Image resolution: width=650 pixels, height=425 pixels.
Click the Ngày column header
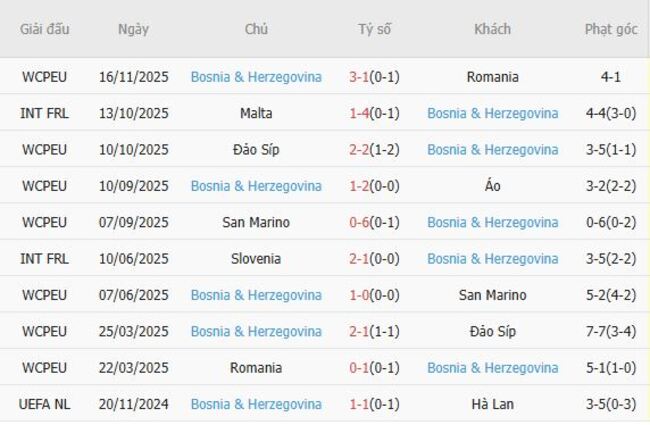coord(133,29)
